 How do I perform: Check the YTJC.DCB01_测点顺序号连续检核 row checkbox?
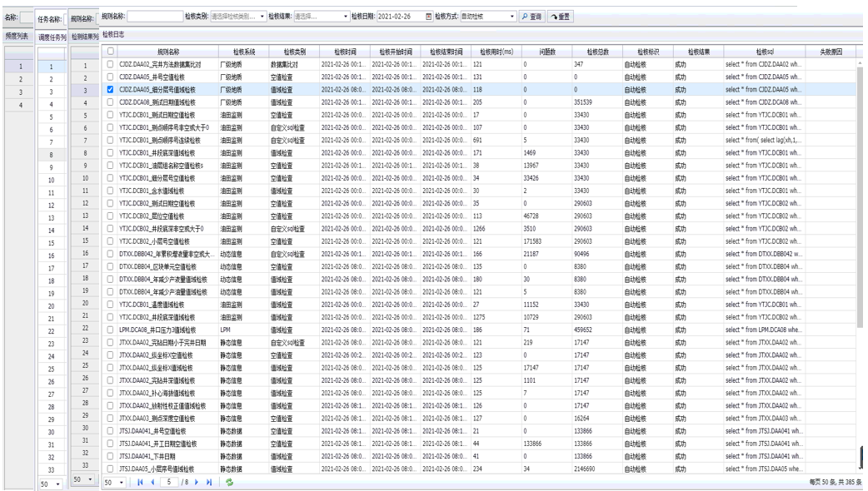pos(110,140)
